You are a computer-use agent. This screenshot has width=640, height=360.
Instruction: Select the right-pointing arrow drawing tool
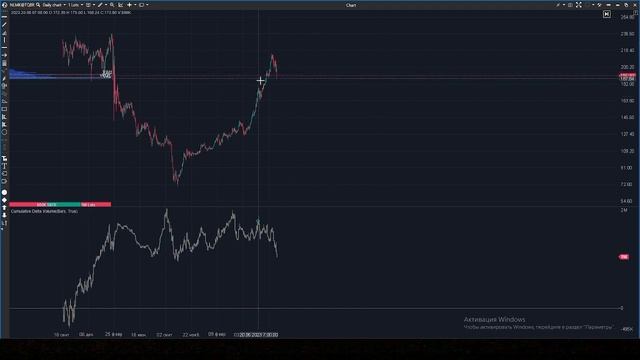4,55
